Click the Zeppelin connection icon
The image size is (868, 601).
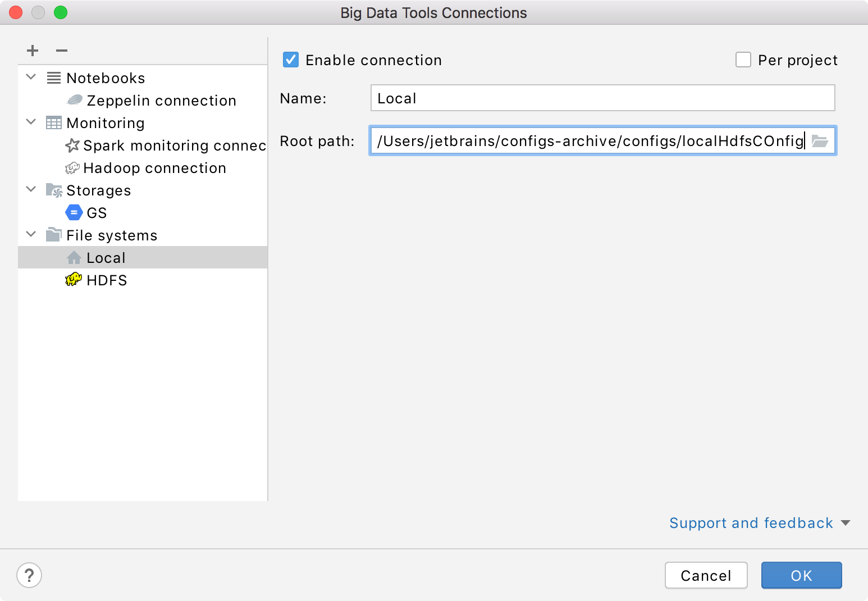click(74, 100)
